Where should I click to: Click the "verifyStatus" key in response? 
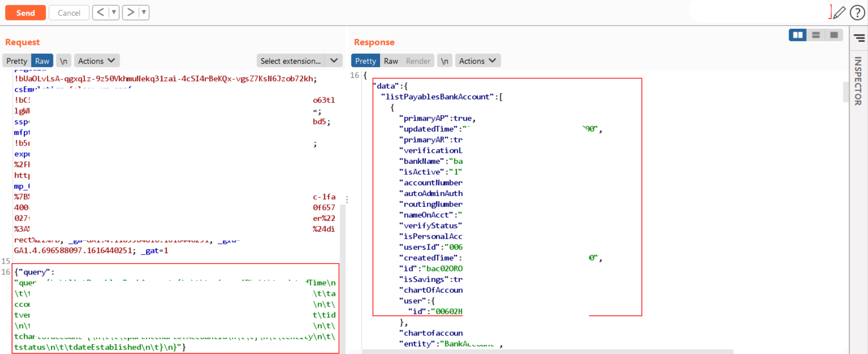pos(431,226)
